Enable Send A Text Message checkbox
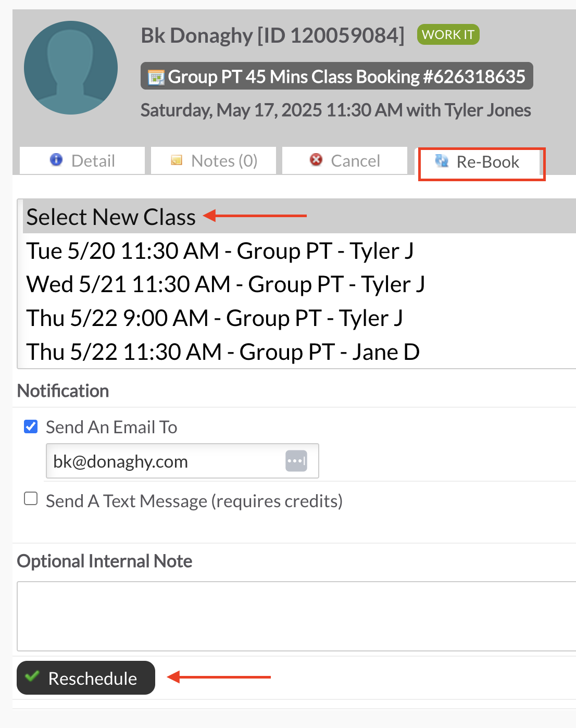This screenshot has width=576, height=728. (31, 499)
